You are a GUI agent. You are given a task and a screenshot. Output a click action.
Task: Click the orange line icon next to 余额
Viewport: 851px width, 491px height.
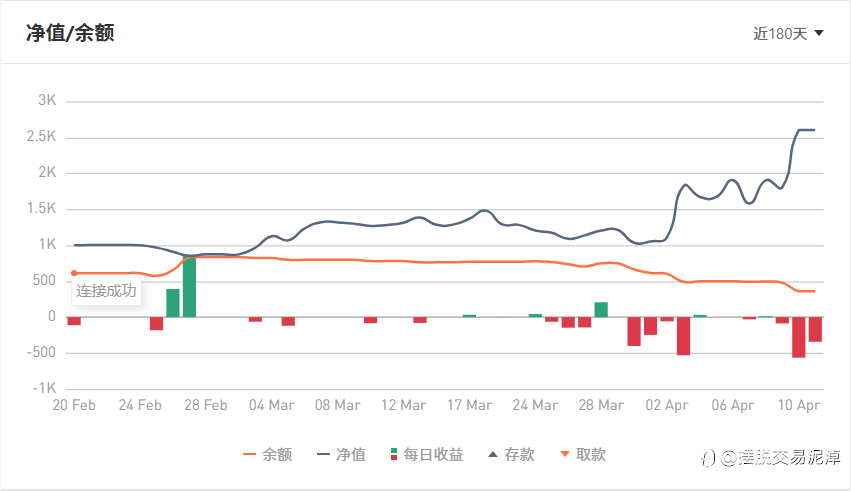250,454
